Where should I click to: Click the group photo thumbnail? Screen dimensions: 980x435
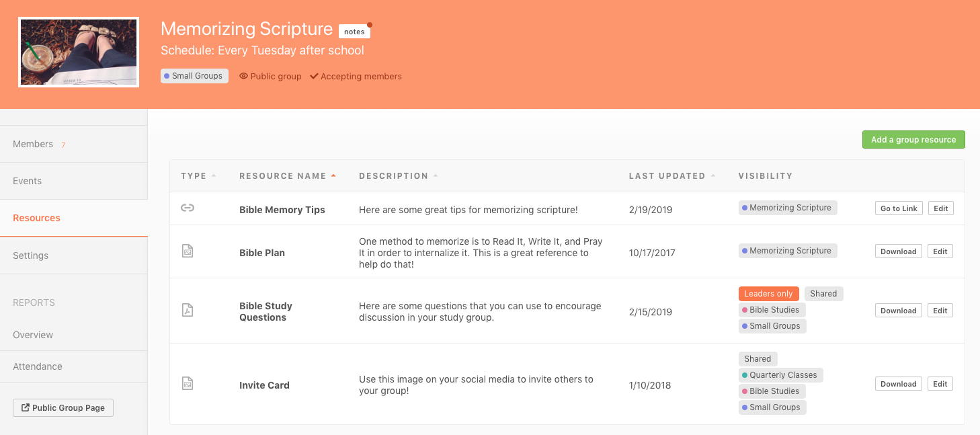click(x=79, y=52)
